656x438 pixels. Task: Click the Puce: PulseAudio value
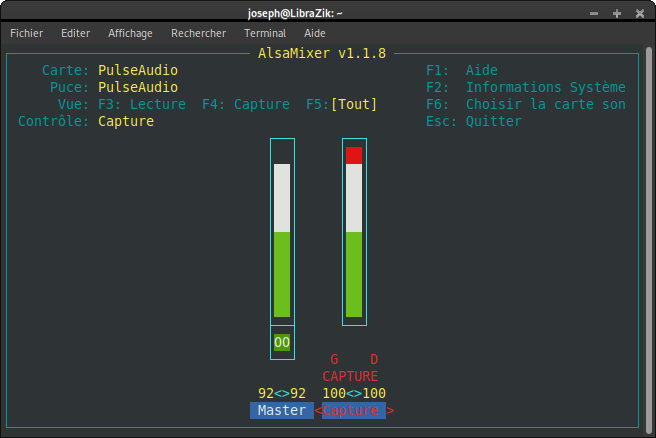tap(138, 87)
